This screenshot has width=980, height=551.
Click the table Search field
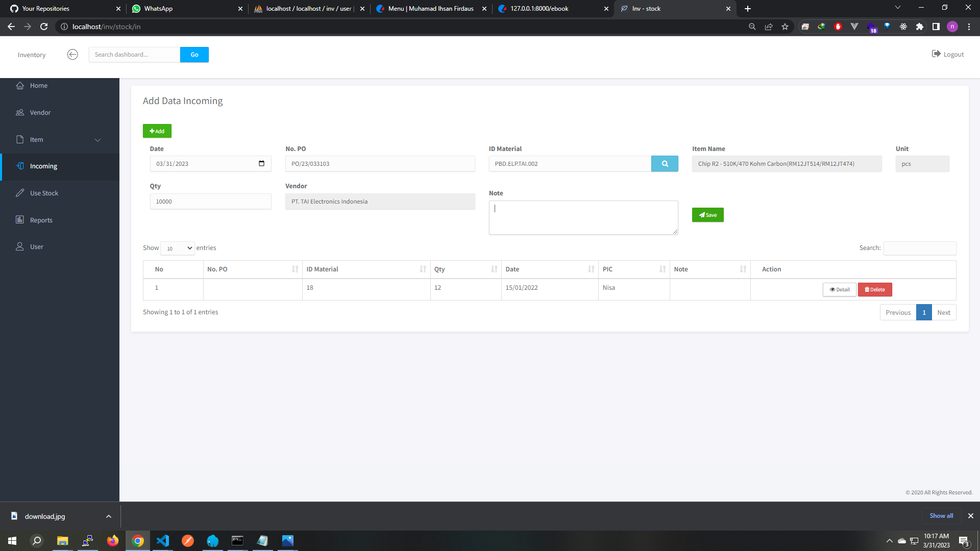920,248
